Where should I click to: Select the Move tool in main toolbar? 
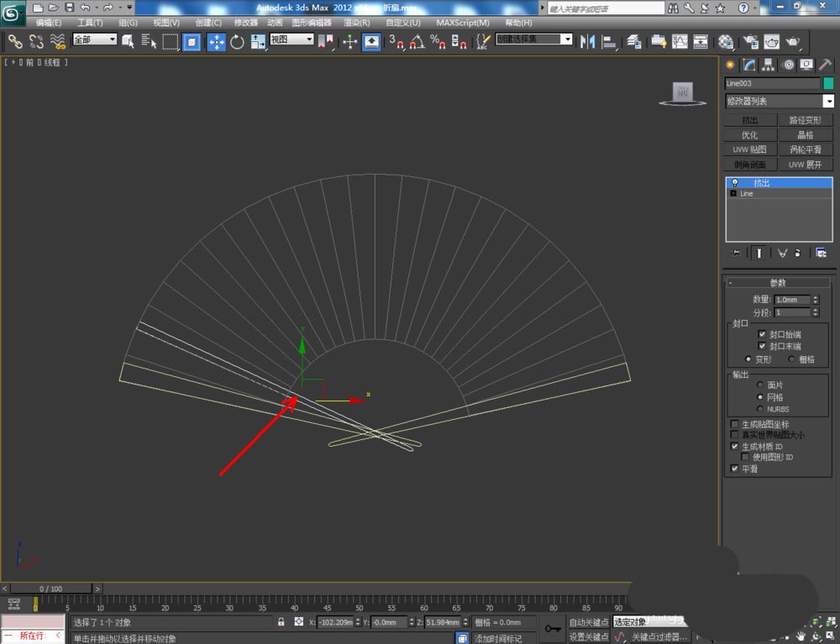[216, 41]
